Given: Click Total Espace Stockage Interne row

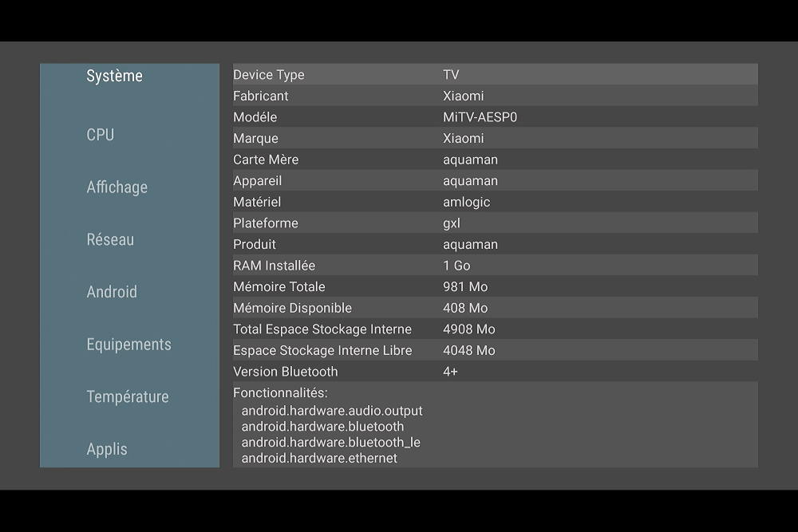Looking at the screenshot, I should pos(496,329).
